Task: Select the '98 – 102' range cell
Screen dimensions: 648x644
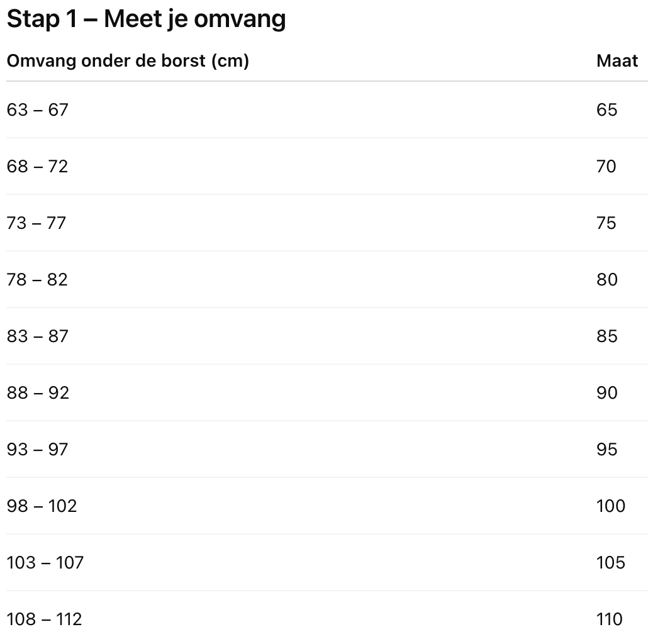Action: point(42,506)
